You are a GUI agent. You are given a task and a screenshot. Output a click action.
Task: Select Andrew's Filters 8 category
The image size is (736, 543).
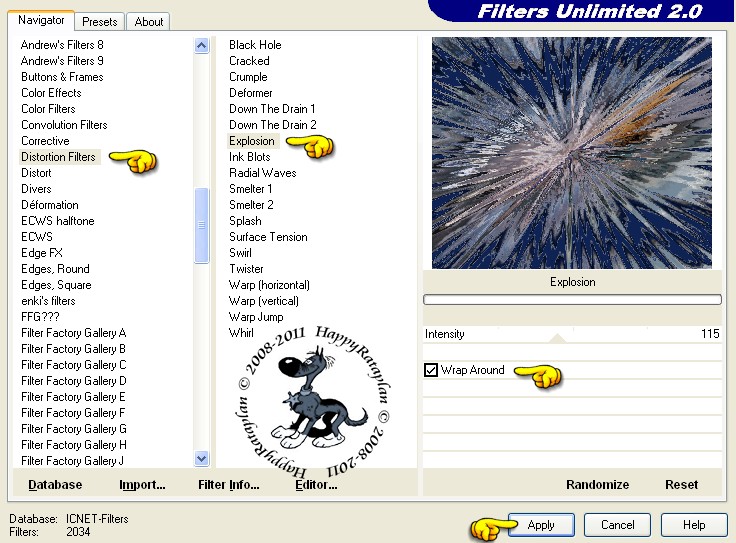click(62, 45)
